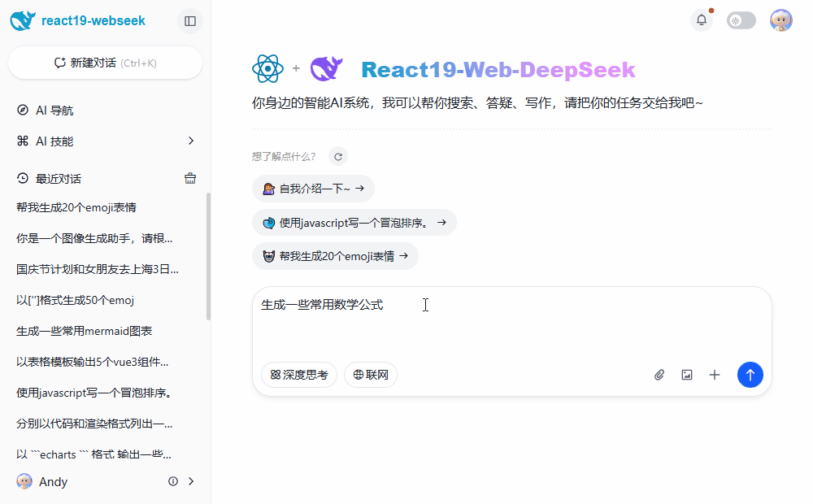Choose suggestion 自我介绍一下~
Screen dimensions: 813x504
coord(313,189)
